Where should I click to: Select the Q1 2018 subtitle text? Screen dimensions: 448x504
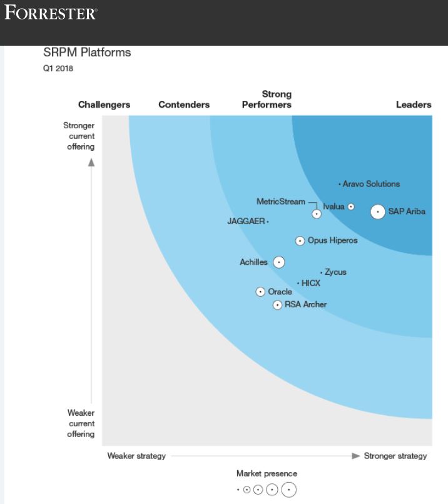coord(58,68)
